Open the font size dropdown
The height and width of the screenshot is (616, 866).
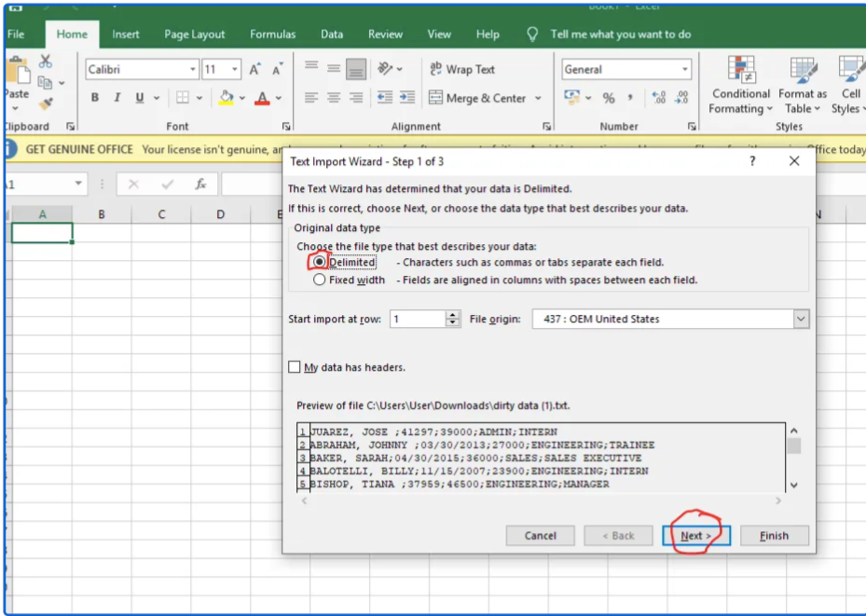[234, 69]
